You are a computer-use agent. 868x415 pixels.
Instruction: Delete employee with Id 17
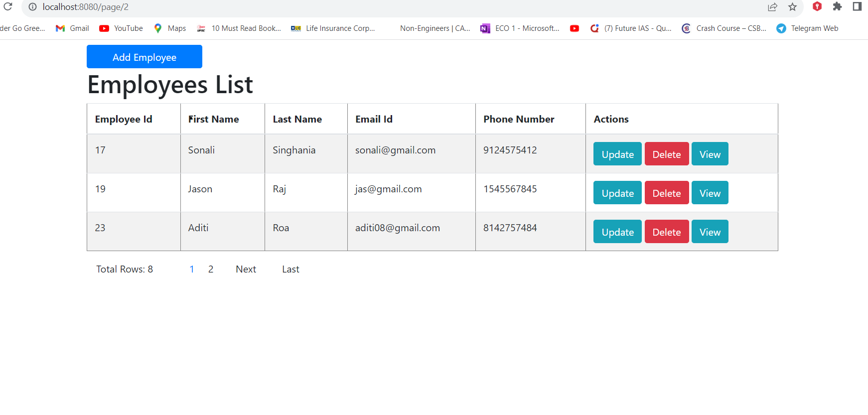pyautogui.click(x=667, y=154)
